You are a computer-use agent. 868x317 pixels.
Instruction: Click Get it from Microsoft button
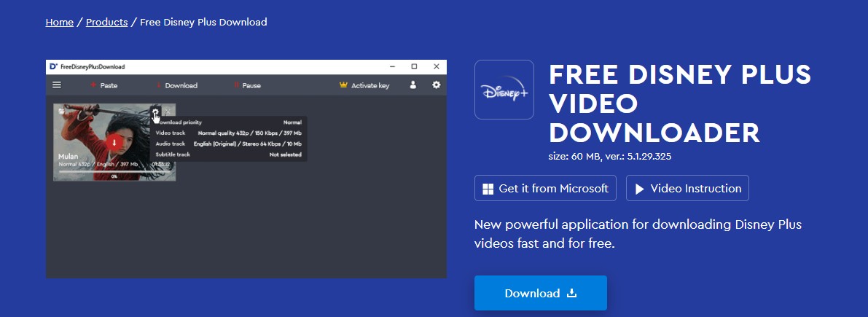coord(545,188)
